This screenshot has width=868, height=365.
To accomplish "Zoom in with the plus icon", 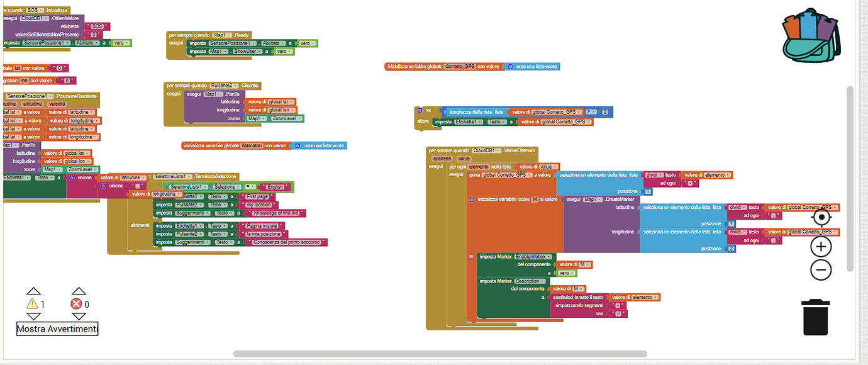I will click(x=821, y=245).
